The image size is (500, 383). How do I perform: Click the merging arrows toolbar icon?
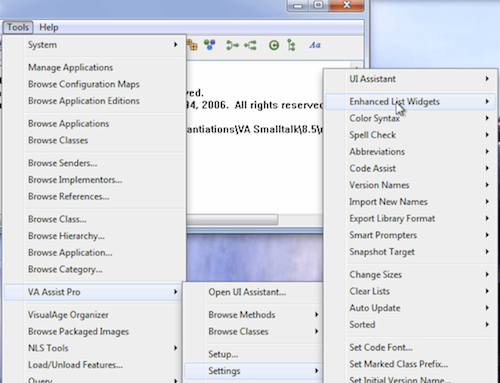point(232,45)
